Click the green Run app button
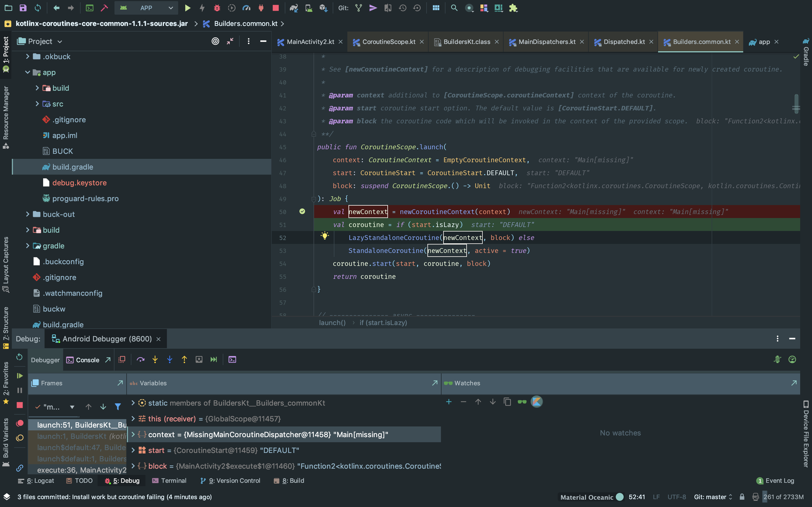 click(x=187, y=8)
